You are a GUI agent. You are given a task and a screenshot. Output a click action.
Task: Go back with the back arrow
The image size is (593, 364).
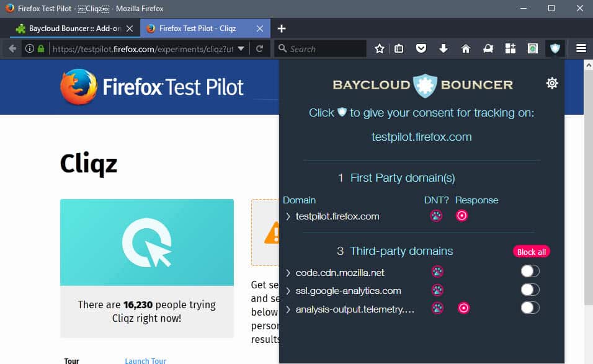(x=12, y=49)
